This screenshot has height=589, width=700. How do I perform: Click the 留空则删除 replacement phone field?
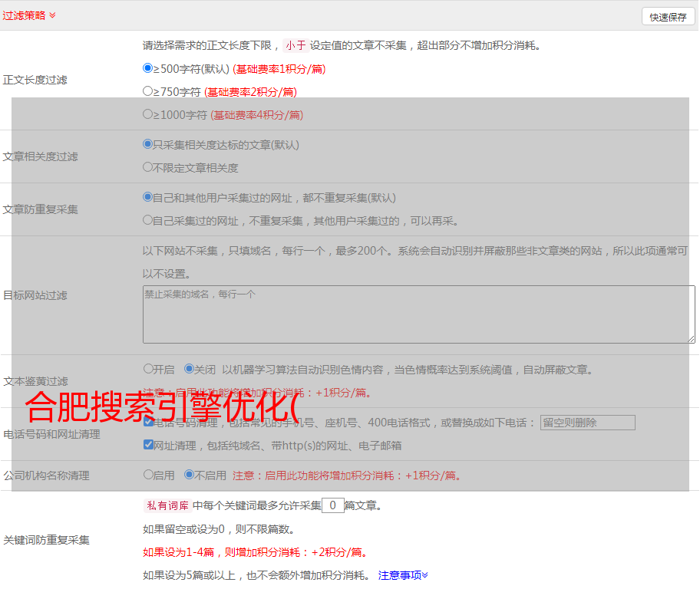tap(587, 423)
